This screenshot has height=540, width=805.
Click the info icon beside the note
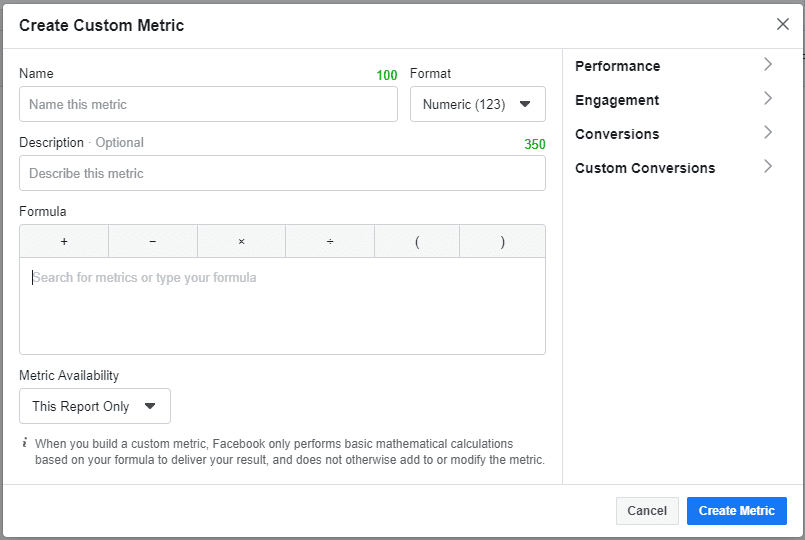pos(25,443)
